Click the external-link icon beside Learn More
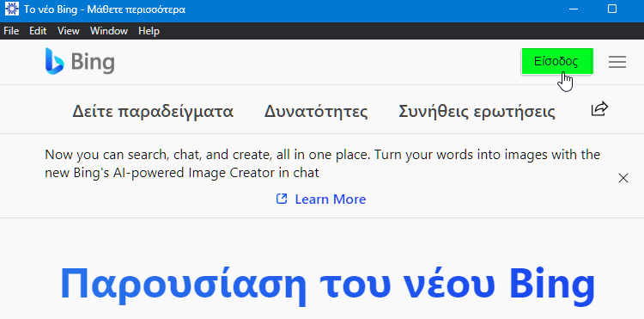Viewport: 644px width, 319px height. coord(282,199)
